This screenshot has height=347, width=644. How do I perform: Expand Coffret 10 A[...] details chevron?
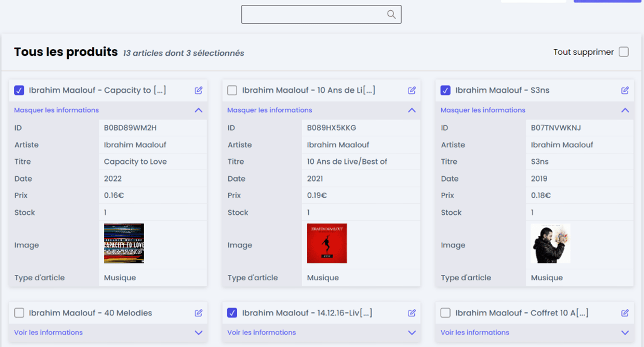[625, 333]
